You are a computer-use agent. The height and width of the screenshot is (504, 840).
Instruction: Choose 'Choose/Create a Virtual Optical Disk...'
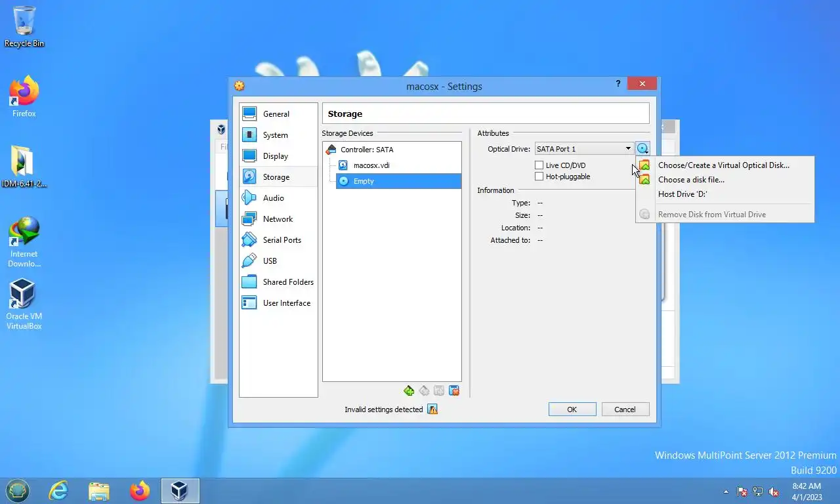pos(724,165)
